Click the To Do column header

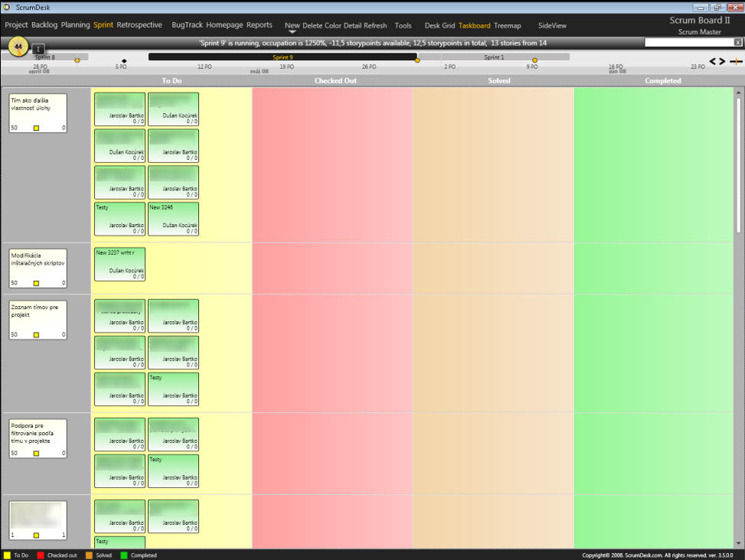coord(172,80)
